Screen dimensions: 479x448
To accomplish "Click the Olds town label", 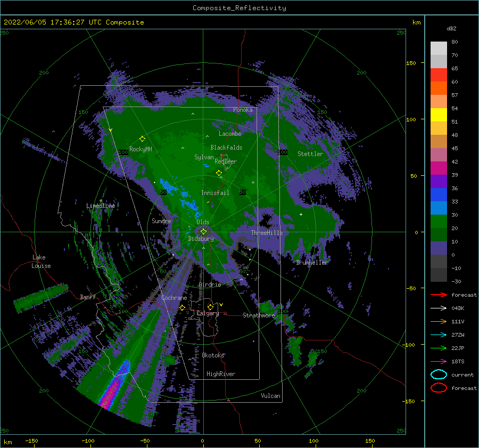I will click(x=203, y=222).
